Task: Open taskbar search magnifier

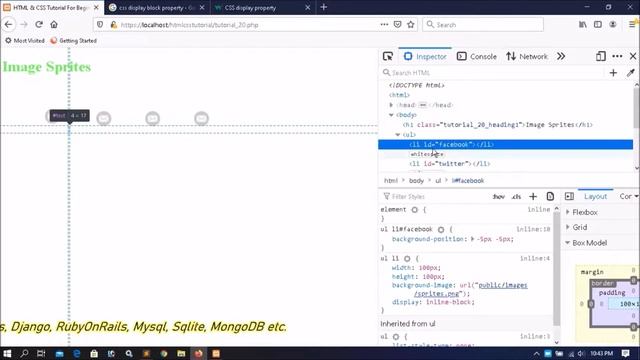Action: tap(24, 353)
